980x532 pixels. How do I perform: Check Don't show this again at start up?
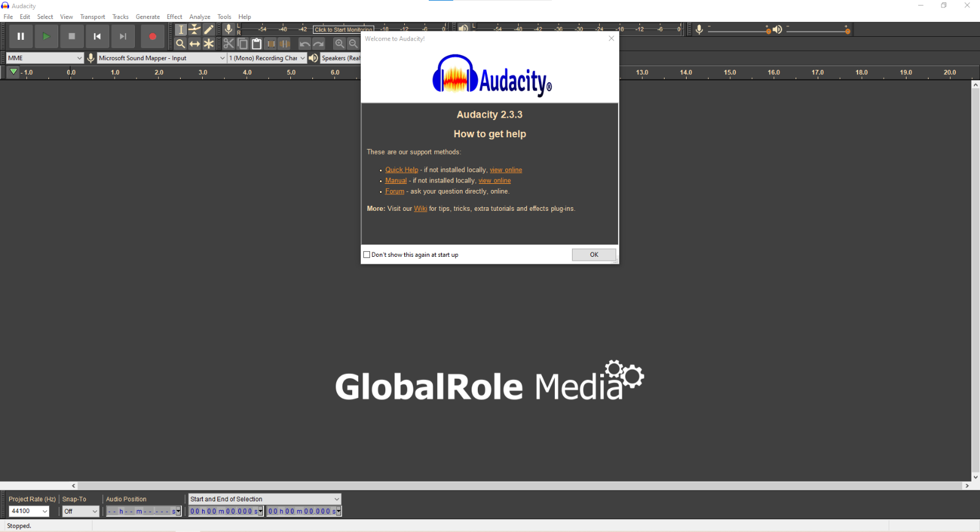(x=367, y=255)
